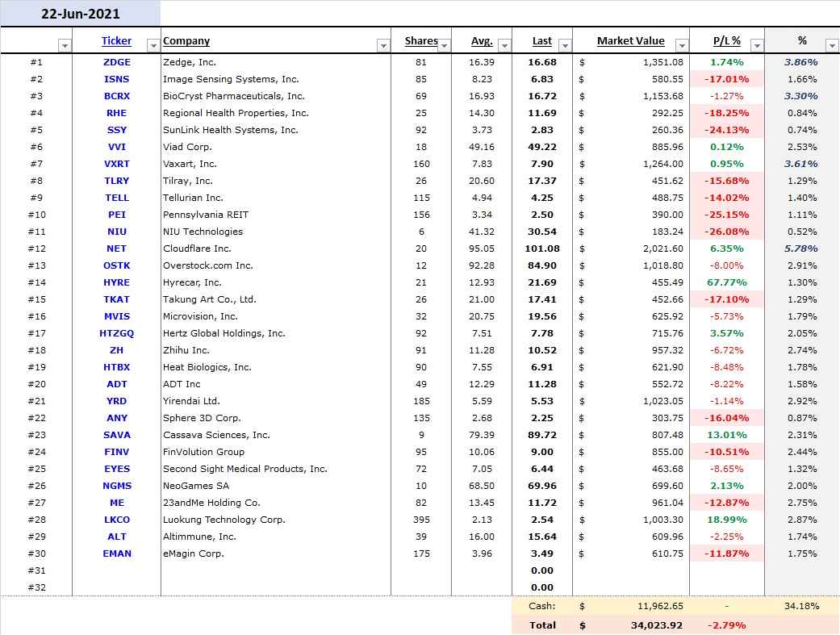Select the VXRT ticker cell
This screenshot has width=840, height=635.
click(117, 164)
